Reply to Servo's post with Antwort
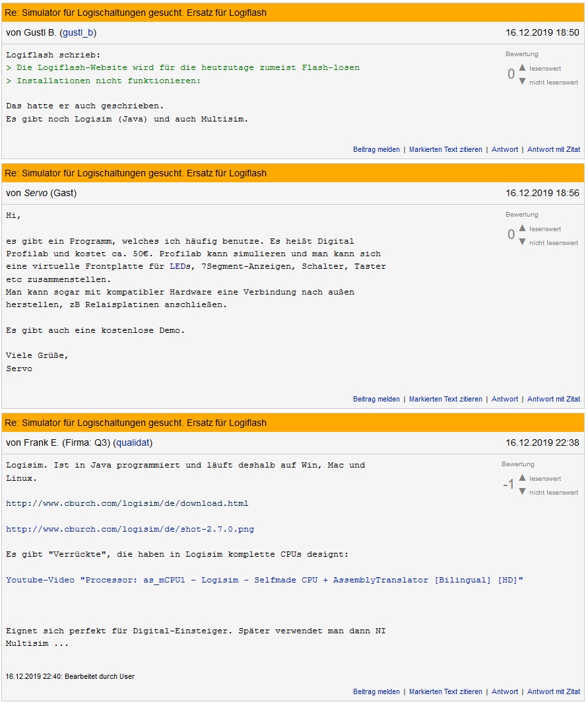 coord(505,399)
